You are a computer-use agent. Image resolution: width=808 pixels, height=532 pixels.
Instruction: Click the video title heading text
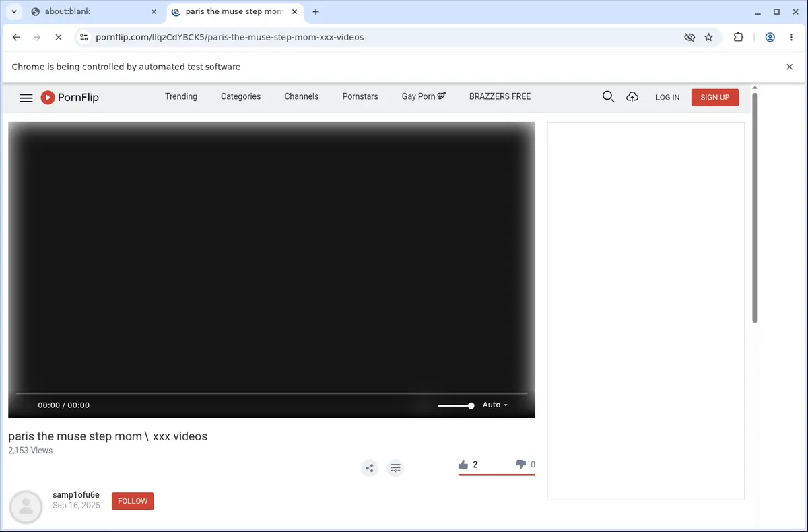click(x=108, y=436)
